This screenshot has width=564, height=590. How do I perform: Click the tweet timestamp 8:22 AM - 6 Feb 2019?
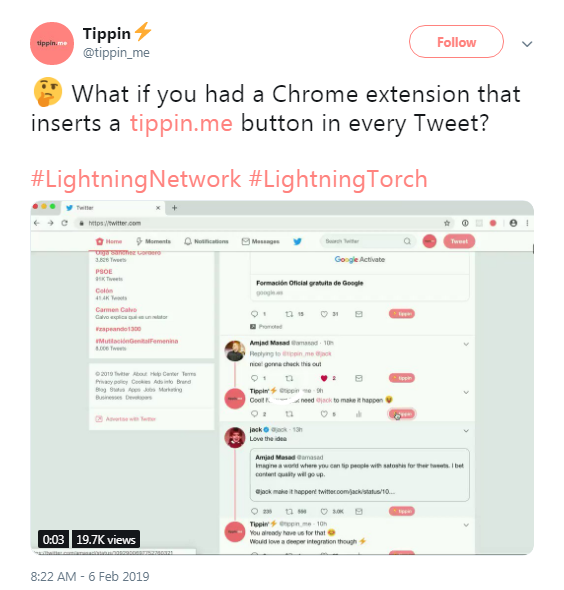[90, 576]
